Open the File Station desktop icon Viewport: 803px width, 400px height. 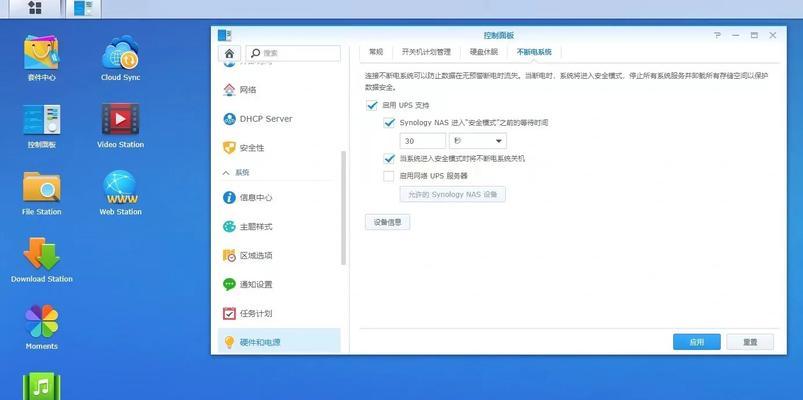[x=41, y=193]
